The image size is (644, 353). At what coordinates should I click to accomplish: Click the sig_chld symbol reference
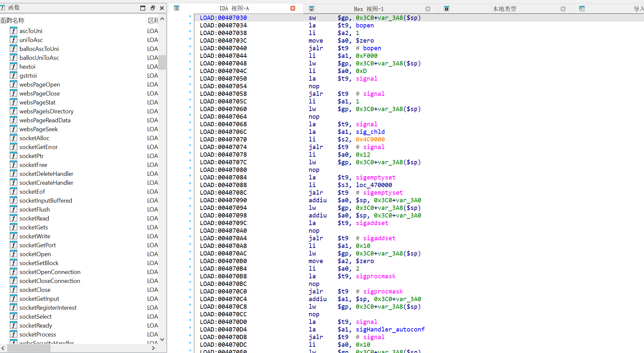(370, 132)
